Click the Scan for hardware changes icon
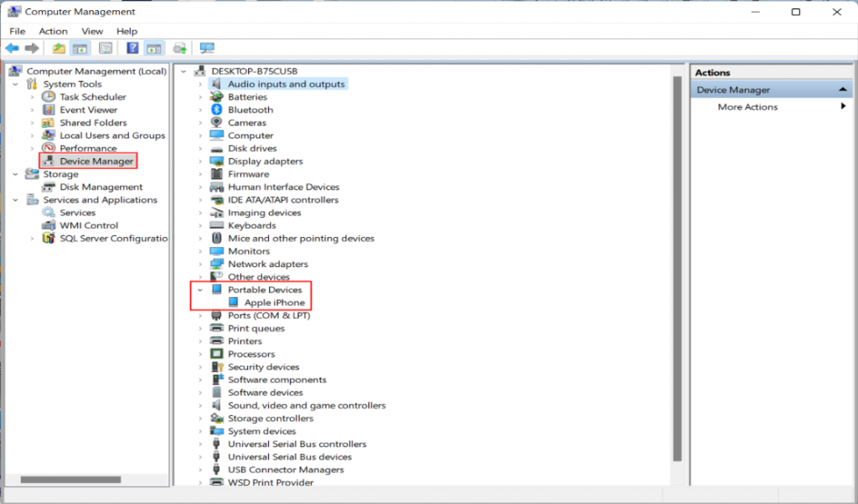 coord(206,48)
